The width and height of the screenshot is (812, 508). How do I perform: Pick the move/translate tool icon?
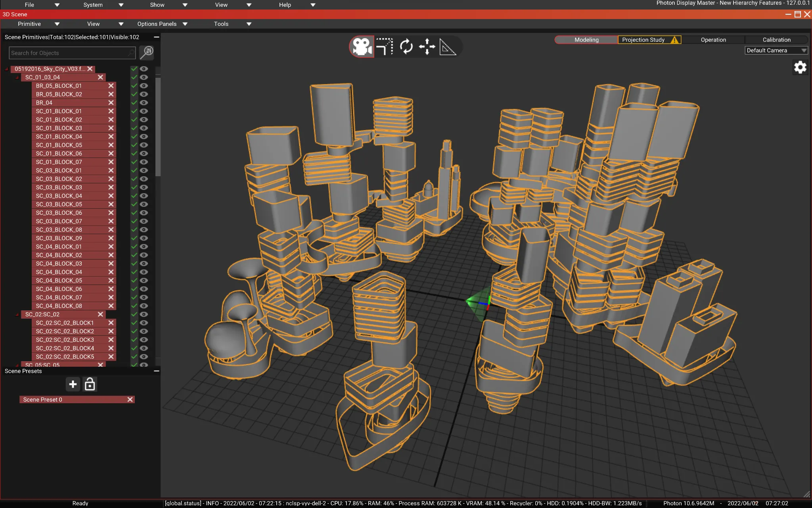[x=427, y=47]
